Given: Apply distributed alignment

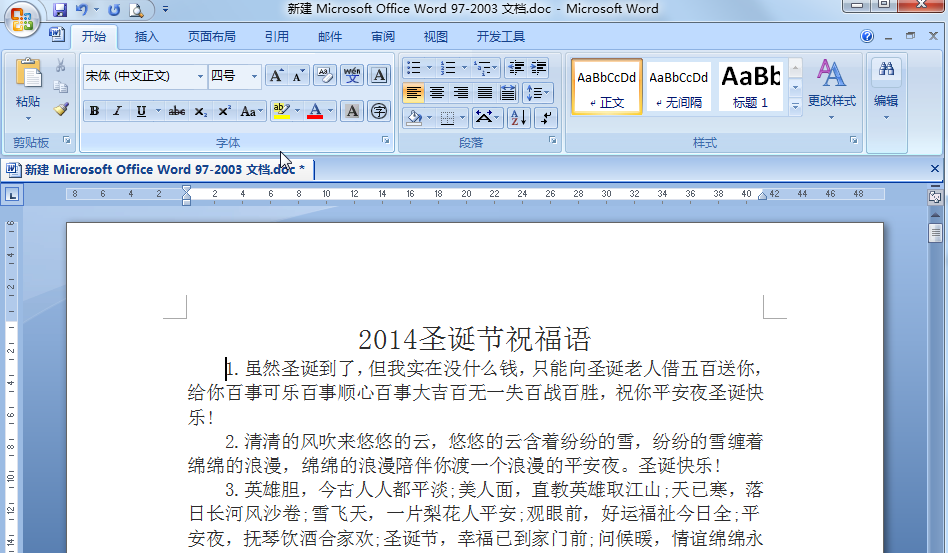Looking at the screenshot, I should click(508, 93).
